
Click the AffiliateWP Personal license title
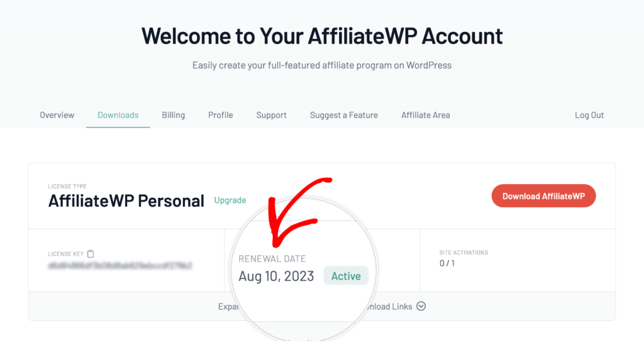126,201
